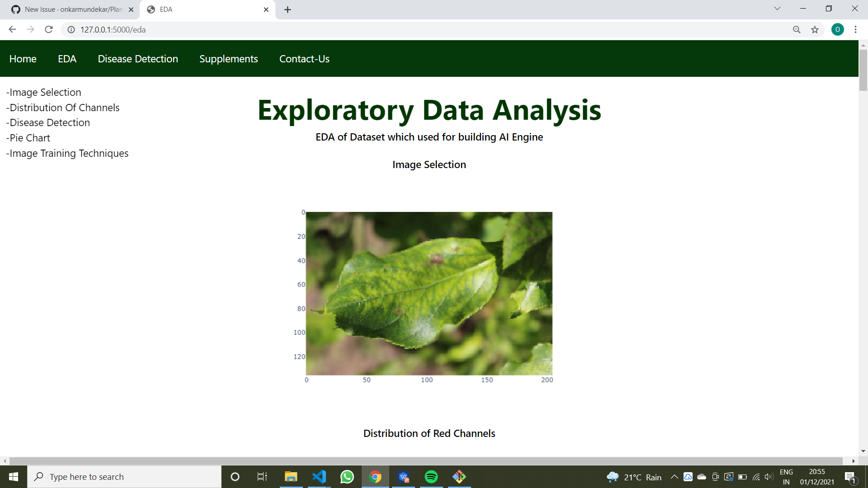Click the bookmark star in the address bar
The width and height of the screenshot is (868, 488).
815,29
